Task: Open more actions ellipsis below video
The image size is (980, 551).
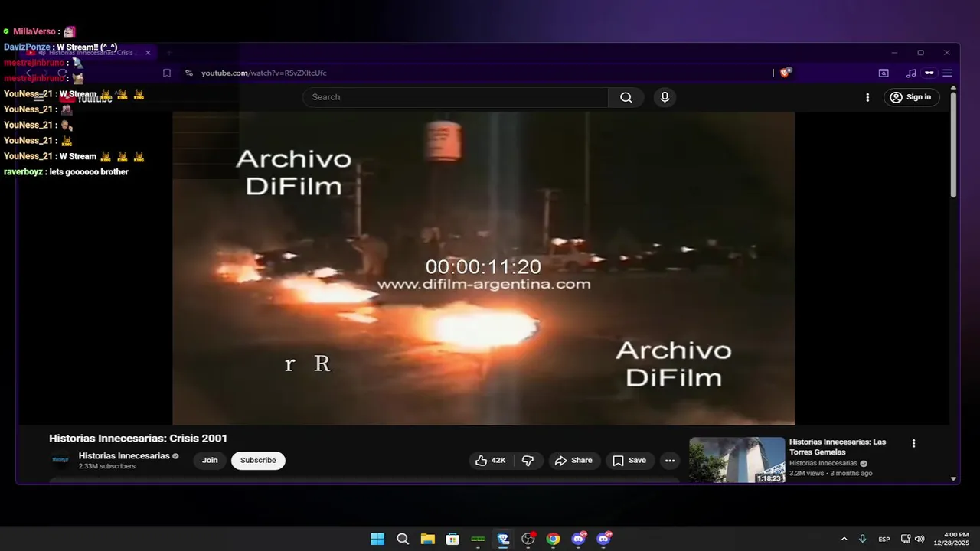Action: click(x=670, y=461)
